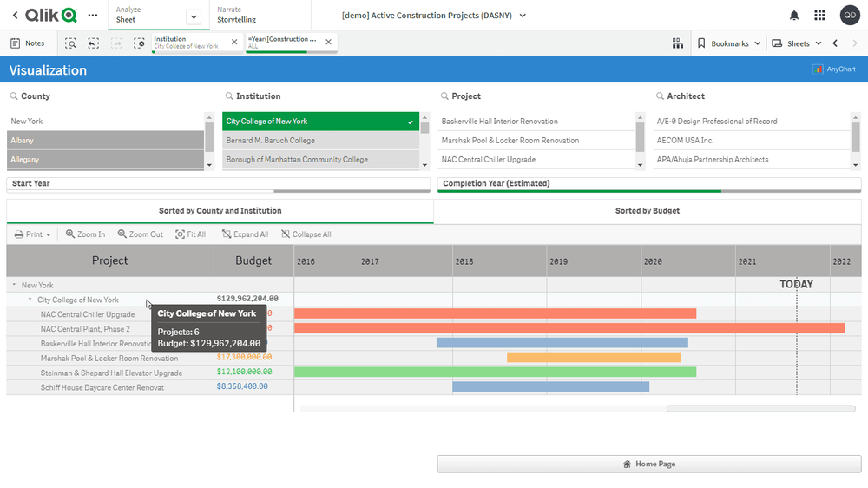Clear all selections icon

pos(139,43)
